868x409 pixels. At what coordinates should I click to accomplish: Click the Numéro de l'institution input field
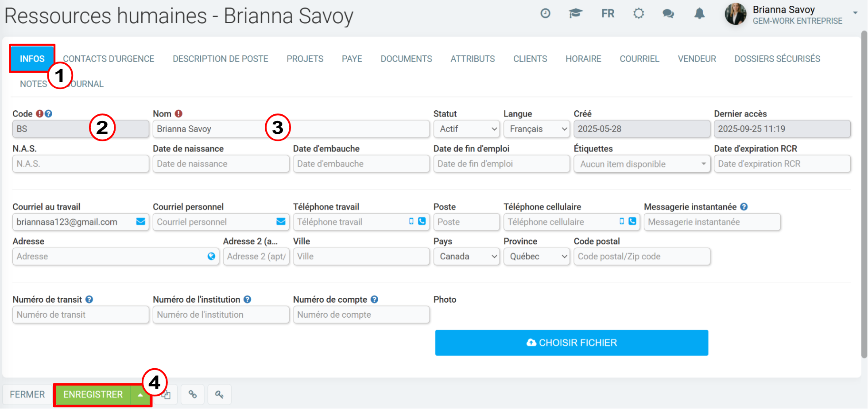[x=221, y=315]
